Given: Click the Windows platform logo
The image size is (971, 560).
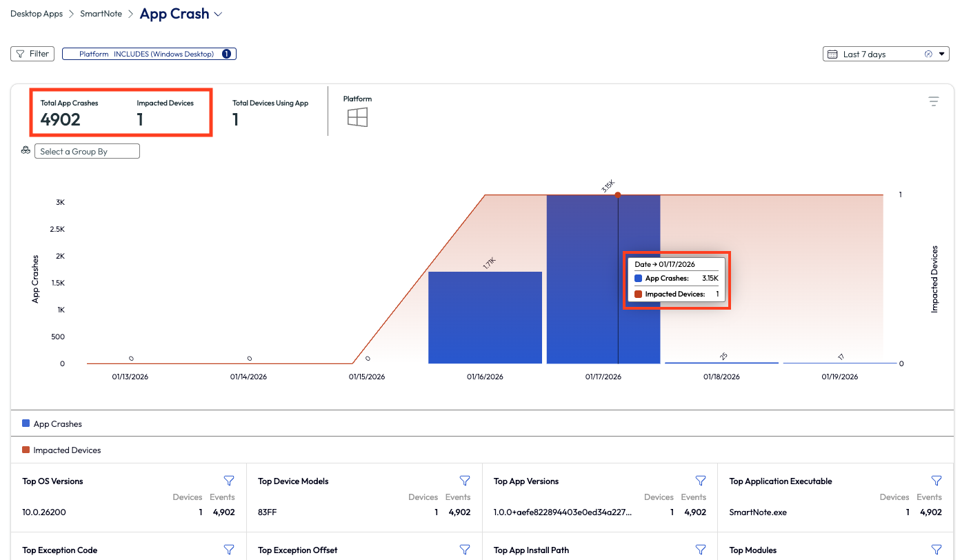Looking at the screenshot, I should [357, 117].
